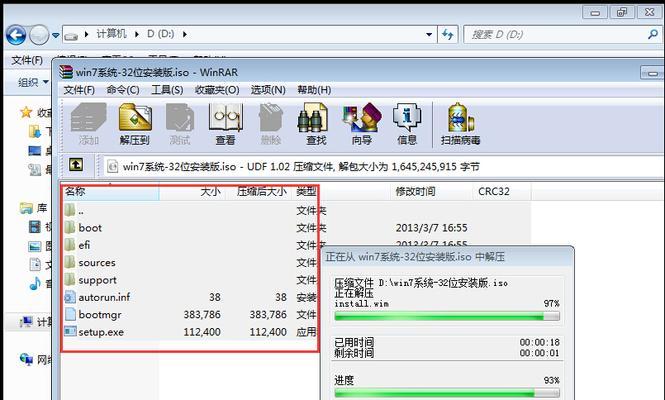Click the 查看 (View) toolbar icon
The image size is (665, 400).
226,123
